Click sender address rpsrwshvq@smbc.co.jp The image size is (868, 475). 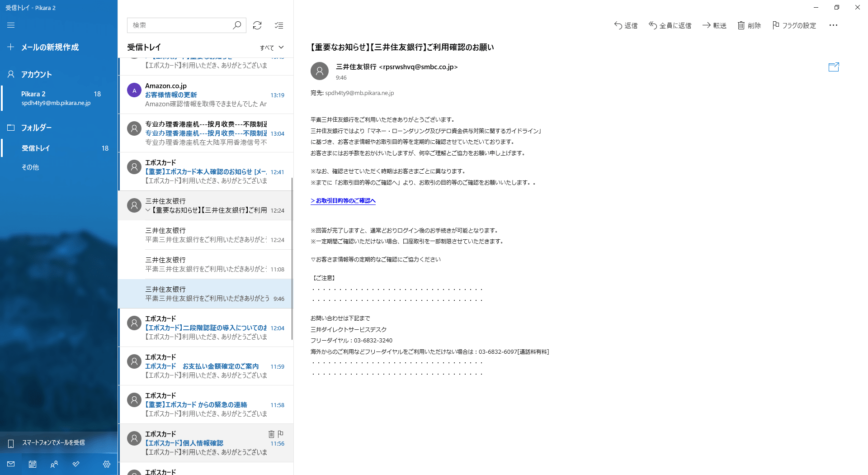[x=418, y=67]
